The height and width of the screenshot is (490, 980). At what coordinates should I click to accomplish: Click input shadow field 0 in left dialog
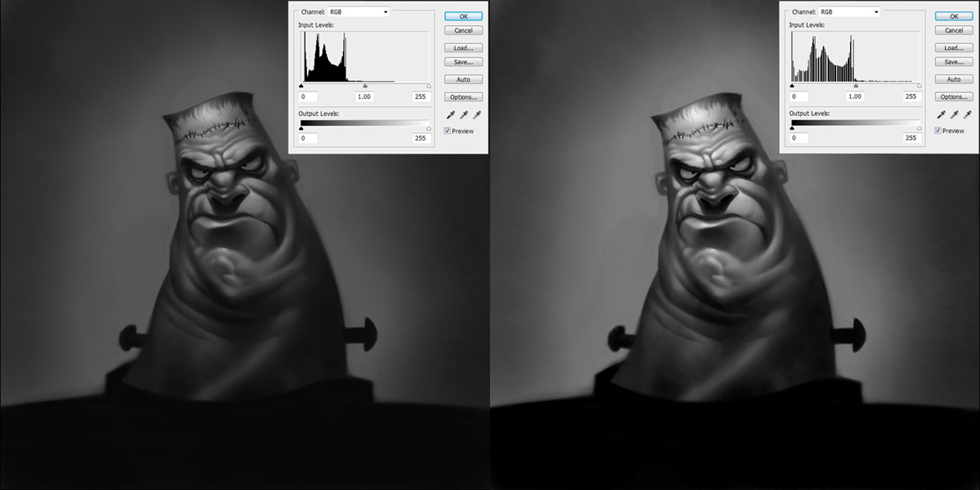(x=308, y=96)
